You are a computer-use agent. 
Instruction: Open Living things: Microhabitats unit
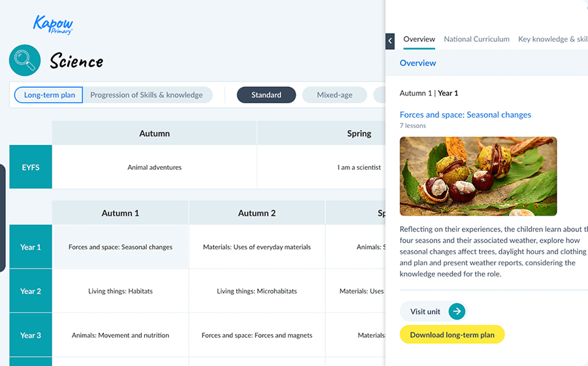coord(257,291)
